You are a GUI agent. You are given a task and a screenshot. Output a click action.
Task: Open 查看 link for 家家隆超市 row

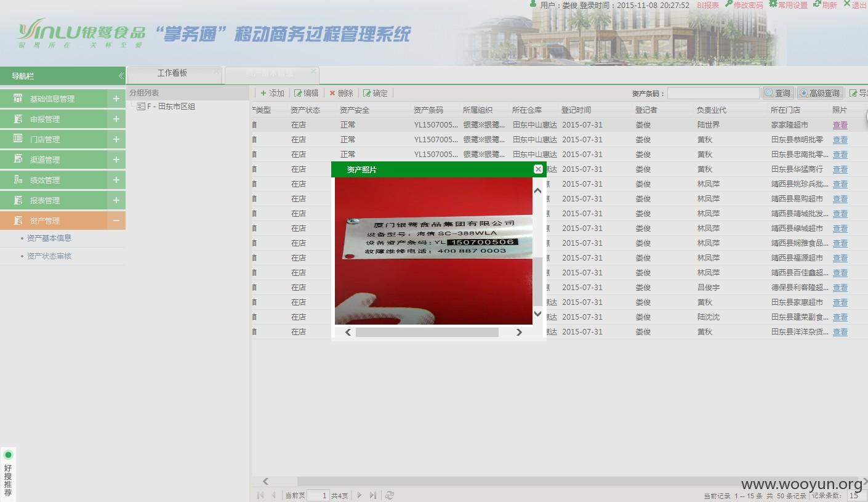pyautogui.click(x=840, y=125)
